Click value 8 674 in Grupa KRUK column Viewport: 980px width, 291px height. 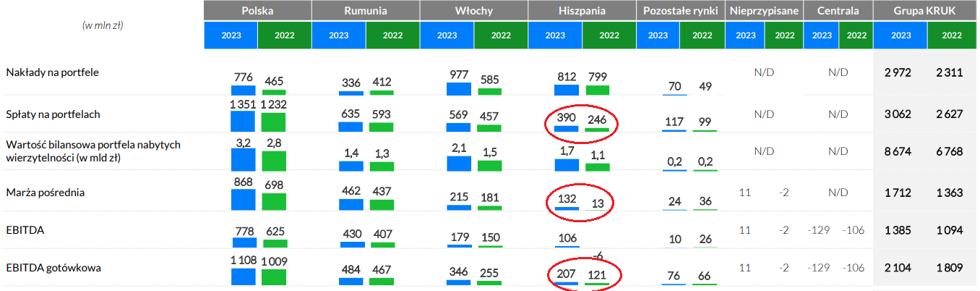897,151
